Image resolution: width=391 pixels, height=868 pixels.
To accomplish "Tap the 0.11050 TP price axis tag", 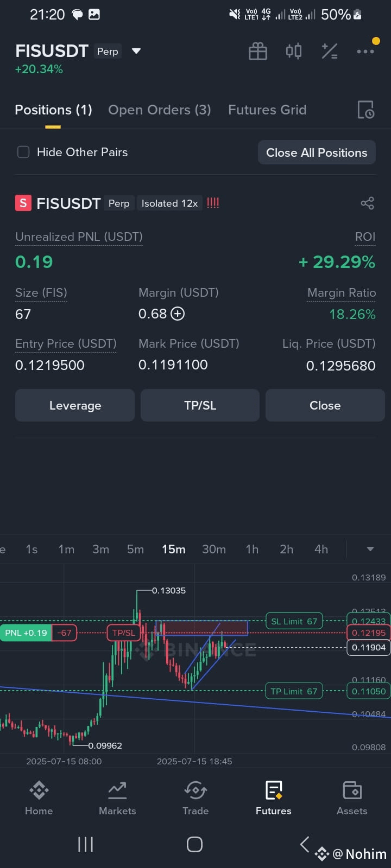I will tap(368, 691).
